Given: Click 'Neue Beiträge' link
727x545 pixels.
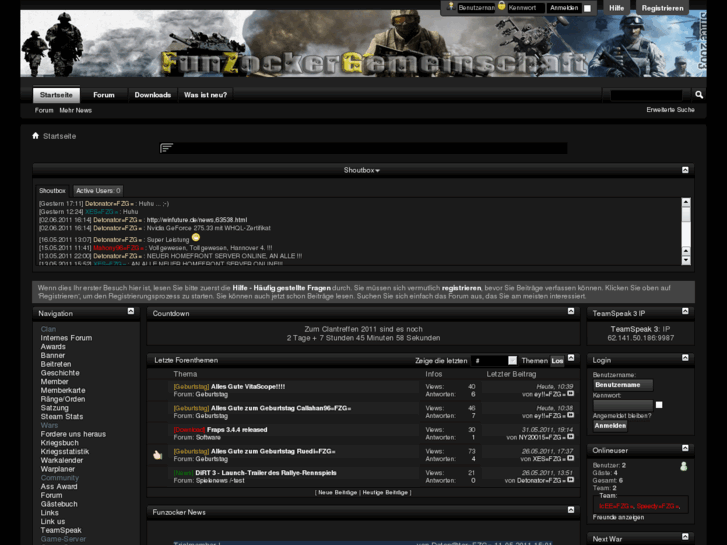Looking at the screenshot, I should pos(338,493).
